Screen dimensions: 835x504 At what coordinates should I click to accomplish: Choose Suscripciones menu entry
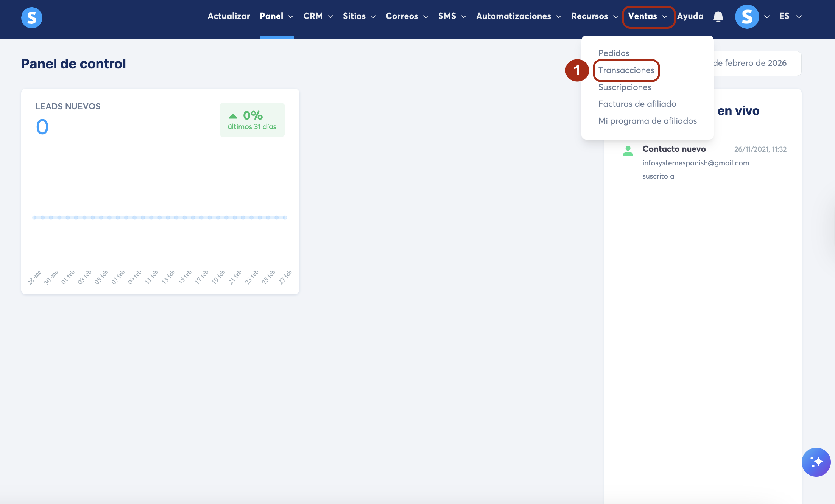pyautogui.click(x=625, y=87)
